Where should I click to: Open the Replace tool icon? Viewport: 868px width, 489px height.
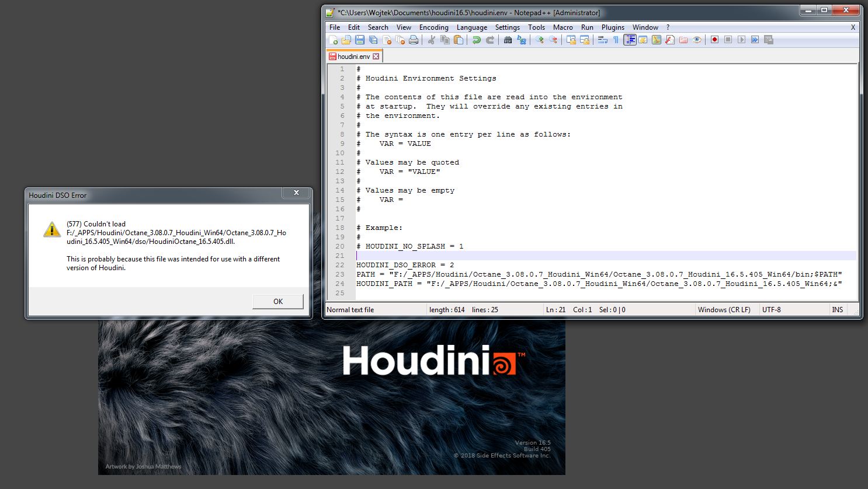pyautogui.click(x=522, y=40)
